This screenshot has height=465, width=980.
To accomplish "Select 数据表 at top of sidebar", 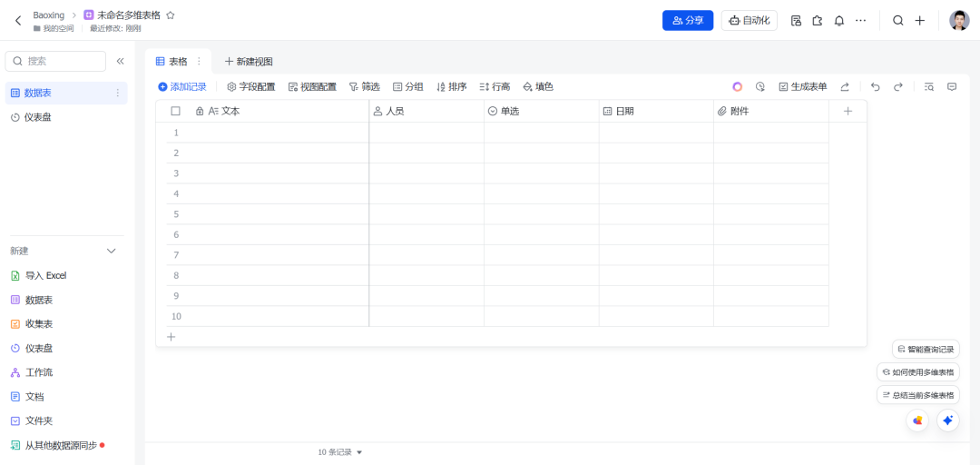I will pos(66,93).
